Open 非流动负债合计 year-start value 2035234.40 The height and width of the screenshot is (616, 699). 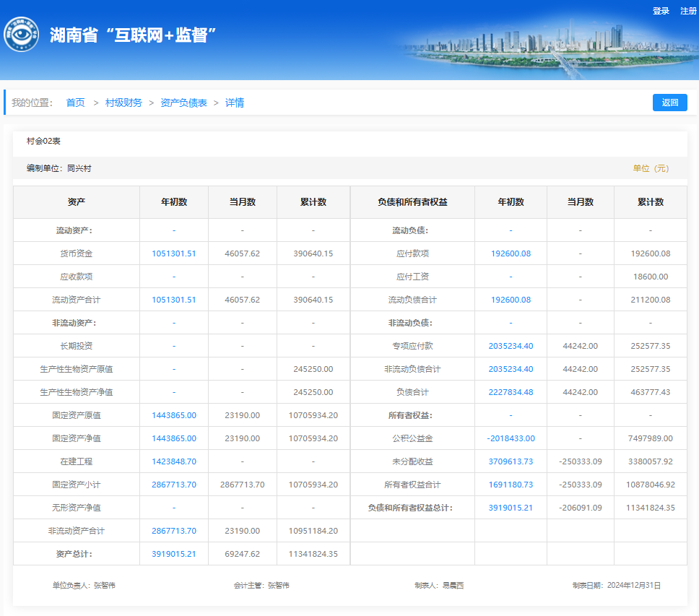[511, 369]
